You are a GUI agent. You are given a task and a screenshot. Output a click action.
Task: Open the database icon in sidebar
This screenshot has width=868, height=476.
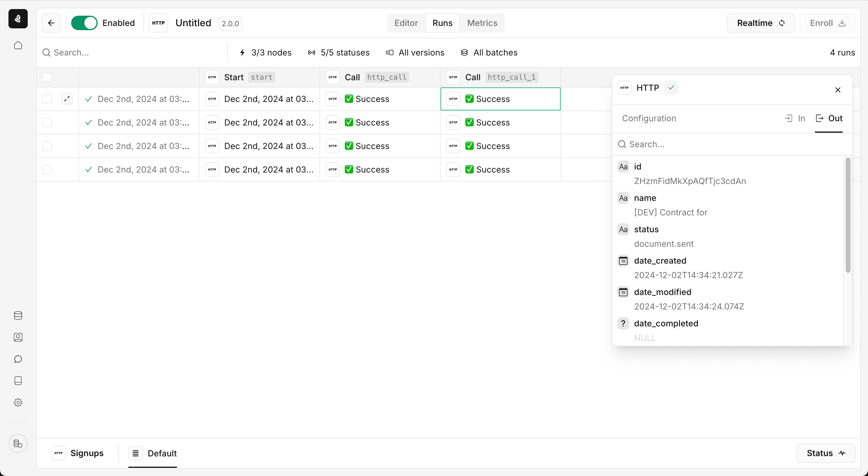tap(18, 316)
